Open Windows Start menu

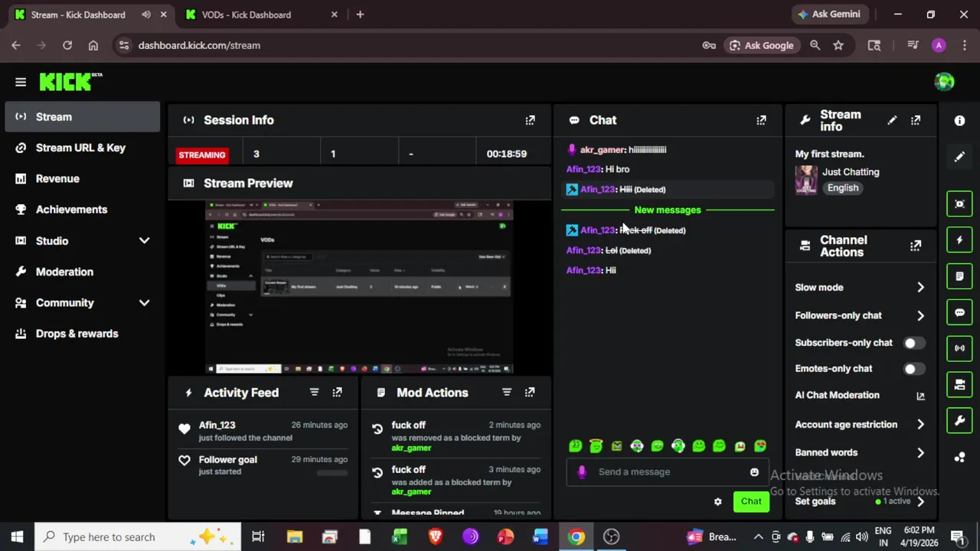point(17,537)
